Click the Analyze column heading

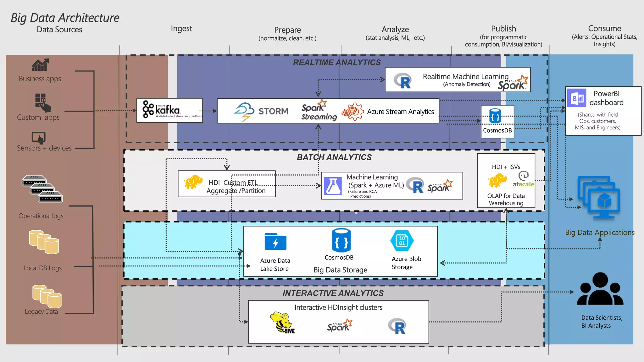point(395,29)
